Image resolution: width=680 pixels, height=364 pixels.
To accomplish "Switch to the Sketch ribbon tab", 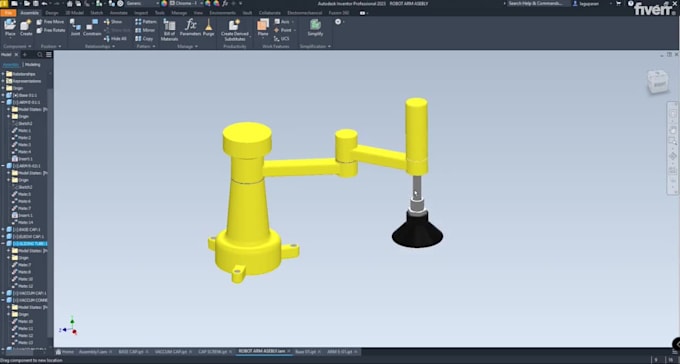I will coord(97,13).
